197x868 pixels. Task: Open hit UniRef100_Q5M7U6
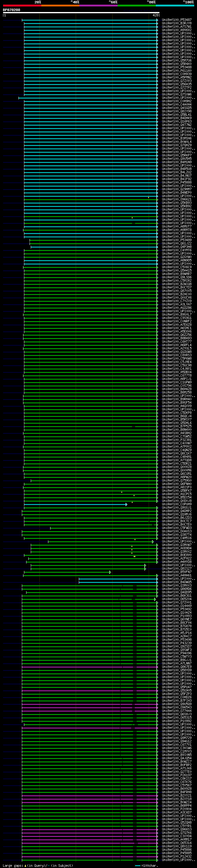coord(176,61)
